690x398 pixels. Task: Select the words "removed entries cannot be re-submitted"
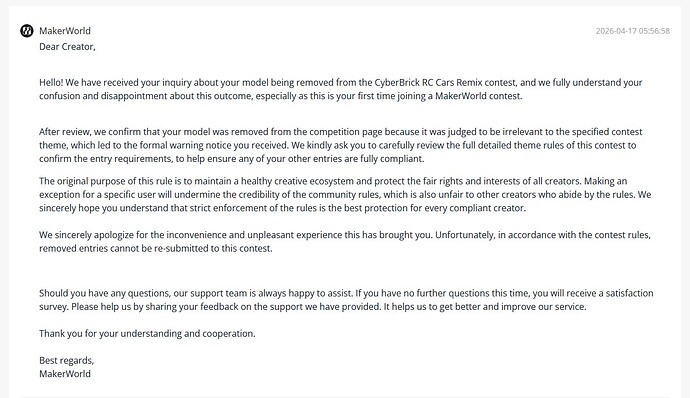[x=124, y=248]
